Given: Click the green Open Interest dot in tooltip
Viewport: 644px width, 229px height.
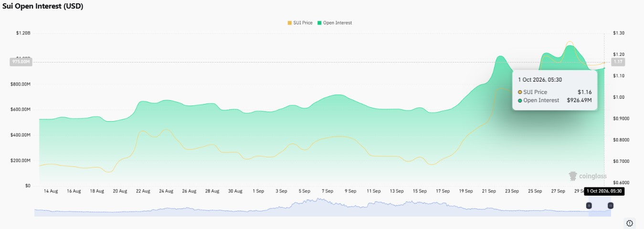Looking at the screenshot, I should [x=520, y=100].
